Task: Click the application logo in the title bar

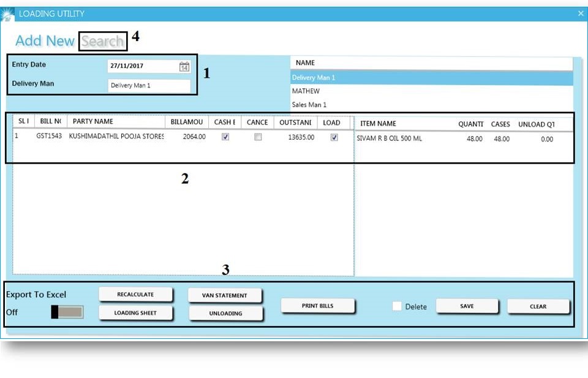Action: (7, 13)
